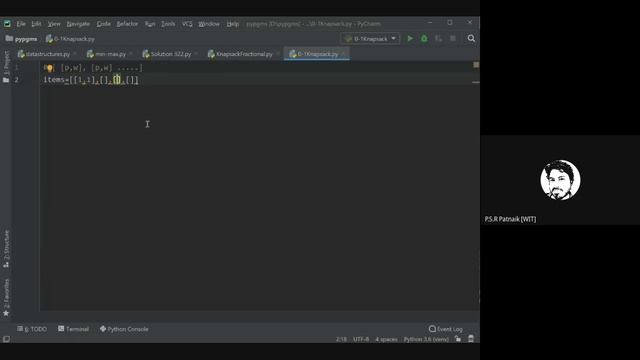Screen dimensions: 640x360
Task: Click inspection warning indicator at editor top right
Action: pyautogui.click(x=476, y=65)
